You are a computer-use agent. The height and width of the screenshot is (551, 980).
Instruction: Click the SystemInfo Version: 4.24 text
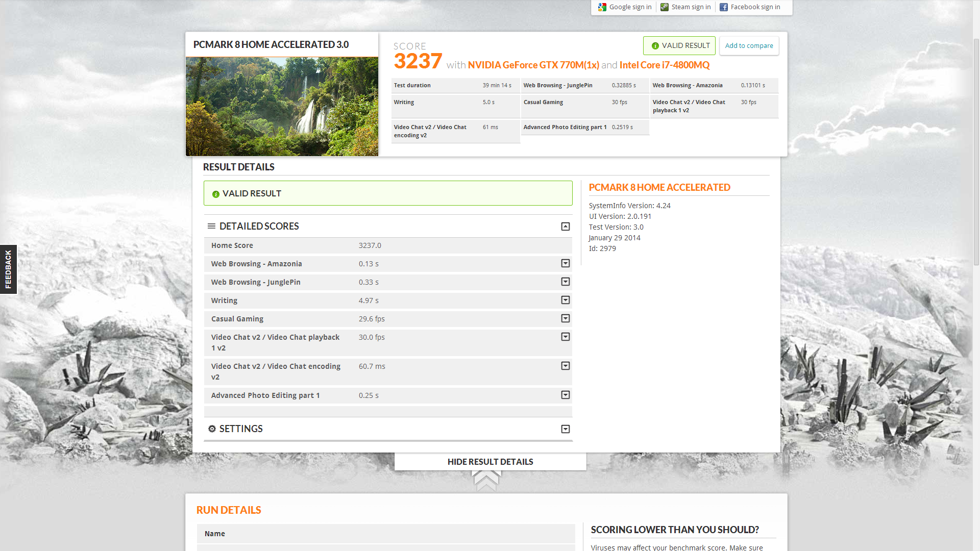click(x=630, y=206)
